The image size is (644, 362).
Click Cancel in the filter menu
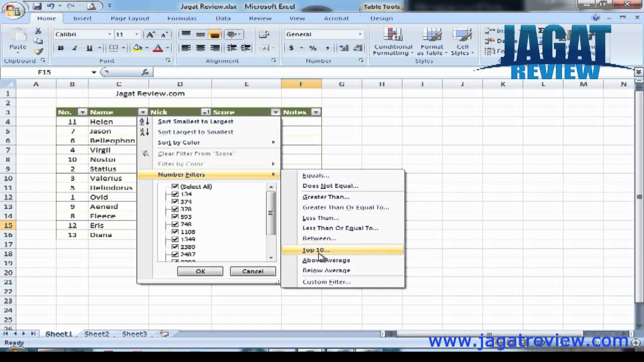tap(253, 271)
